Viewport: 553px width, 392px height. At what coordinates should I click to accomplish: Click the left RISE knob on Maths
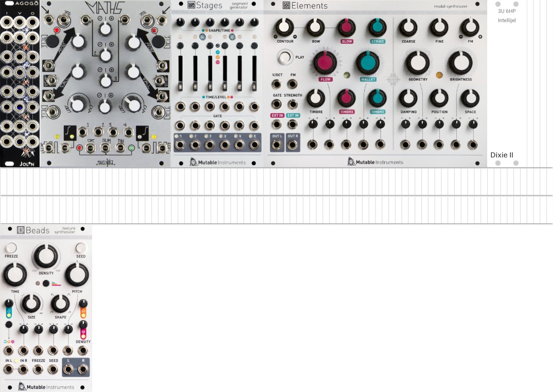click(78, 42)
